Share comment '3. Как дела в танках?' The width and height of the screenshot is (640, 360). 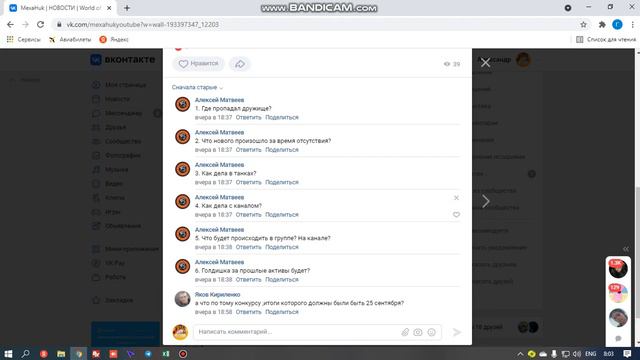point(282,182)
